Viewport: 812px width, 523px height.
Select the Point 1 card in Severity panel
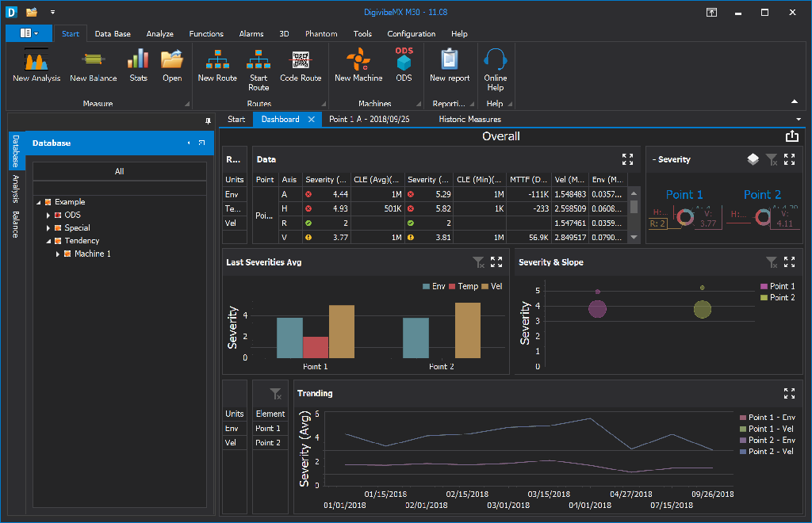(684, 209)
